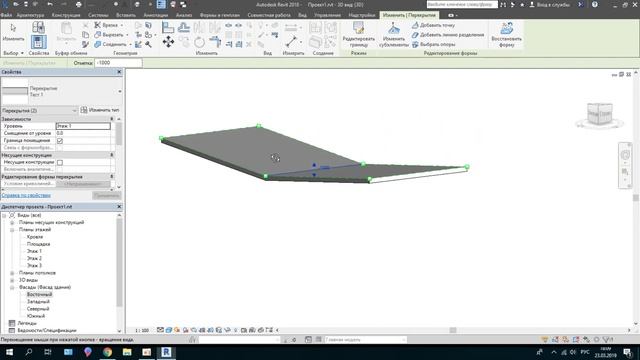This screenshot has width=640, height=360.
Task: Click the Отметка value input field
Action: [x=118, y=63]
